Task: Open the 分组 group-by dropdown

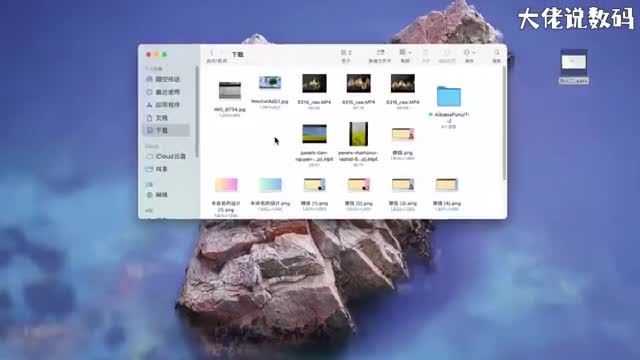Action: pos(405,52)
